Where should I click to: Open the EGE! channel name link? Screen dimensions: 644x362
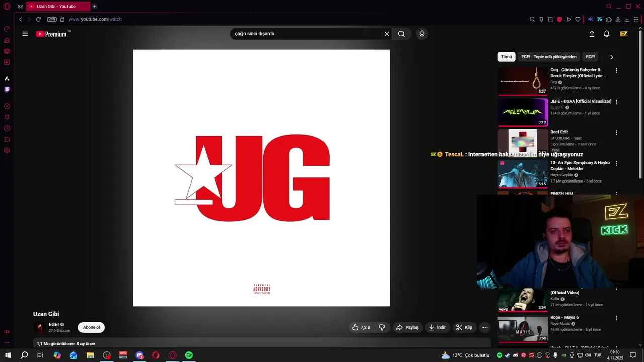coord(54,325)
